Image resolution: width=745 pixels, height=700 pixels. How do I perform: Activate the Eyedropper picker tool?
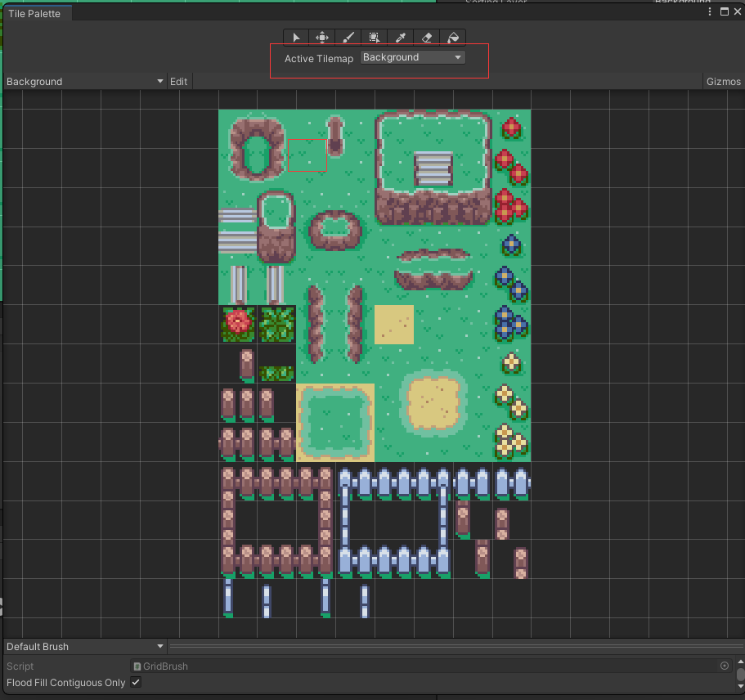pyautogui.click(x=401, y=38)
